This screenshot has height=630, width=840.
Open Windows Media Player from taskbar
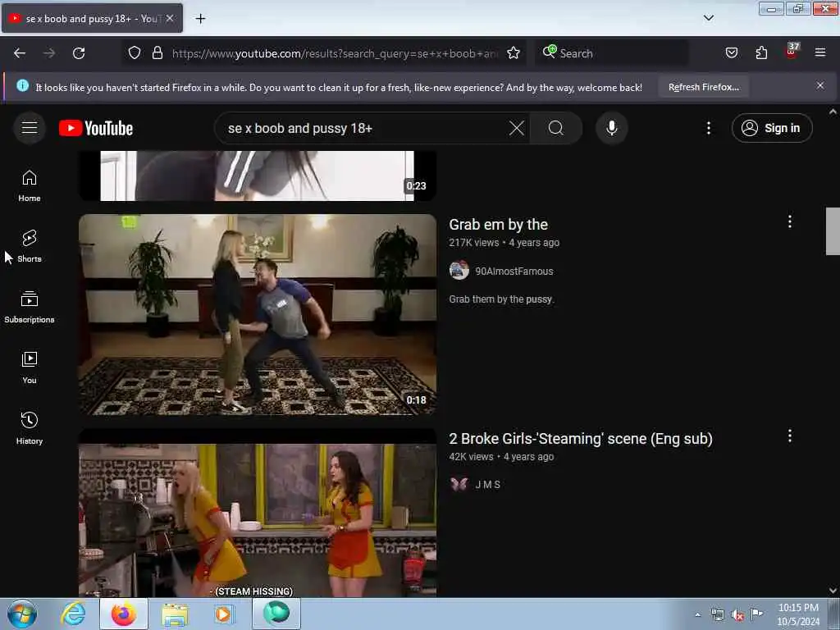pyautogui.click(x=223, y=614)
